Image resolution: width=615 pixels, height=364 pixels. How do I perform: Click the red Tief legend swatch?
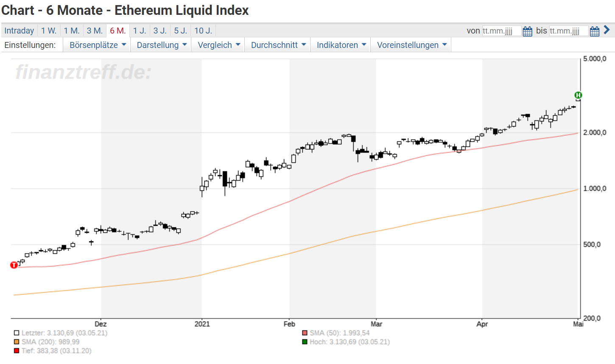(x=17, y=351)
